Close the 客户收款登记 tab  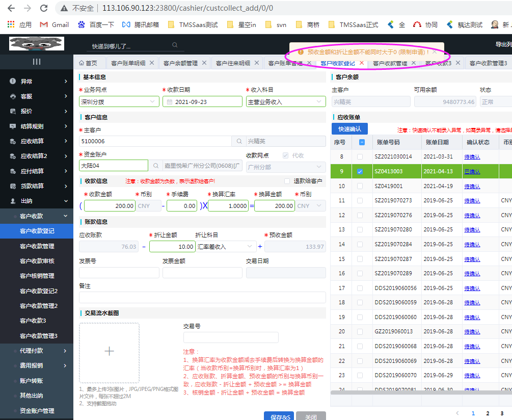(x=362, y=63)
